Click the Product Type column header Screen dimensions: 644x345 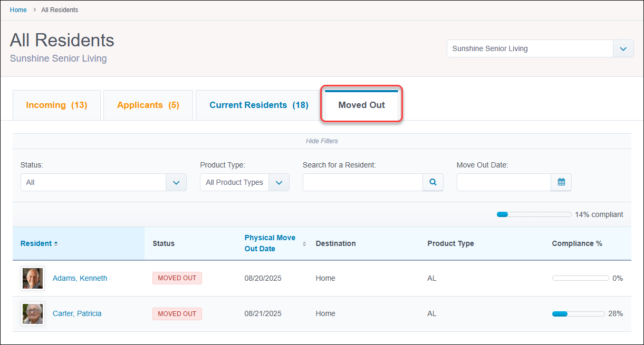click(x=450, y=243)
